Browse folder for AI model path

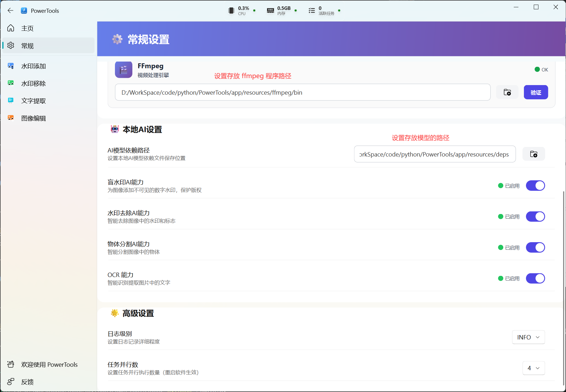point(533,154)
